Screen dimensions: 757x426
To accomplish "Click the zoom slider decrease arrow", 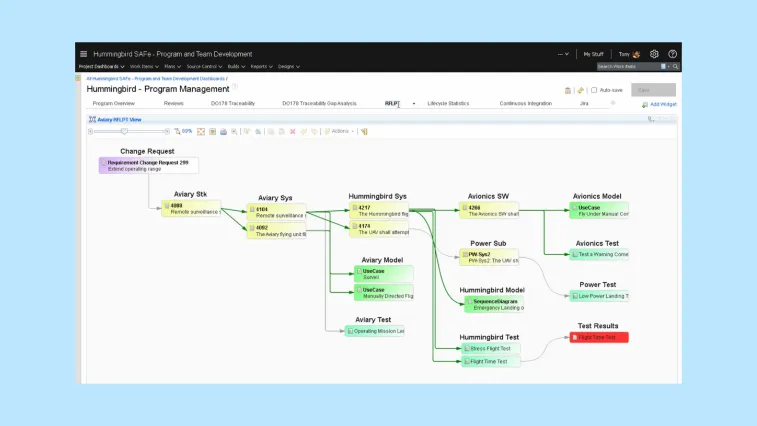I will (91, 131).
